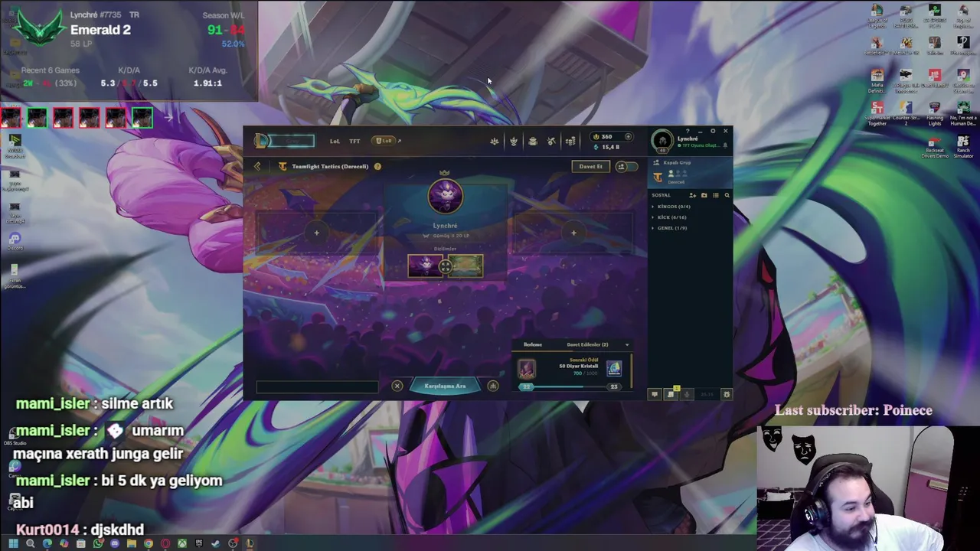
Task: Open the lotus Clash icon in navbar
Action: (495, 141)
